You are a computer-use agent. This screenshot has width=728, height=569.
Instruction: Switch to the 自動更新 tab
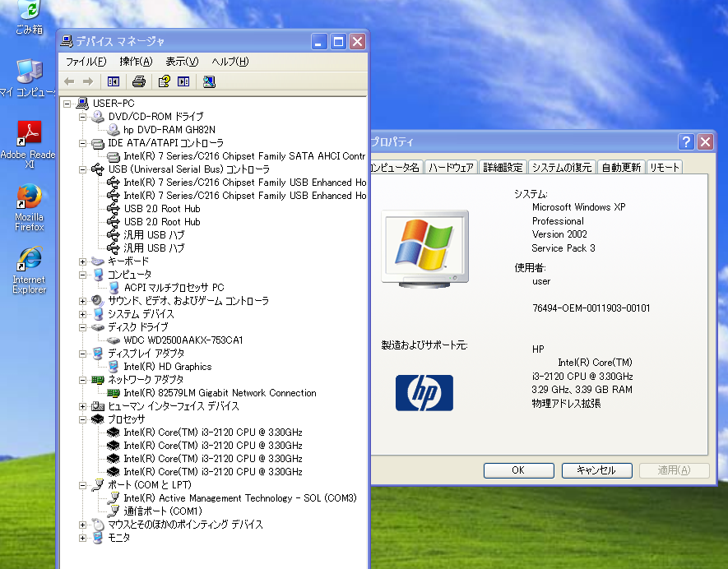pyautogui.click(x=621, y=167)
